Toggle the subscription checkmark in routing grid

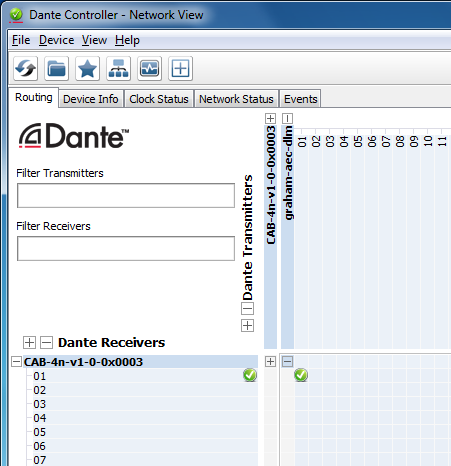pyautogui.click(x=301, y=375)
